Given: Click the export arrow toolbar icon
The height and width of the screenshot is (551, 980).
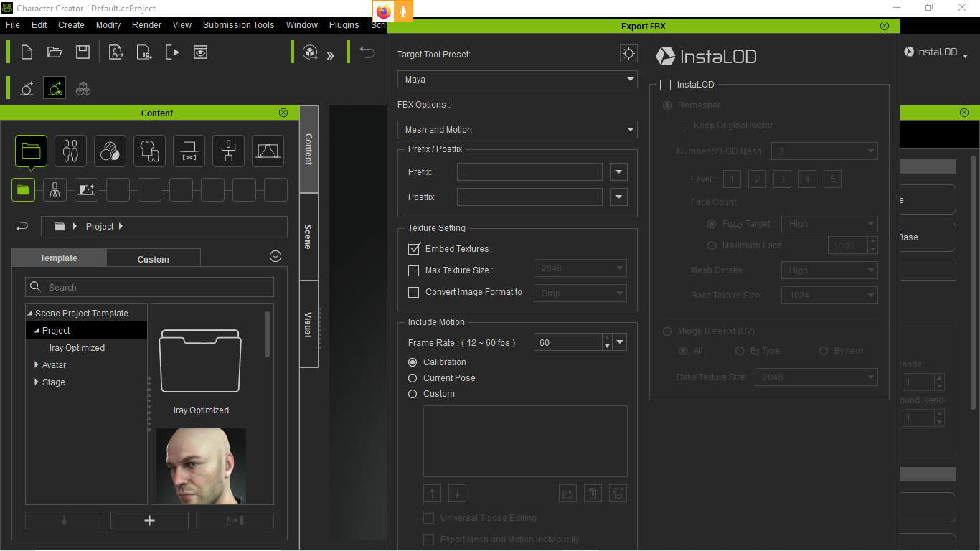Looking at the screenshot, I should [172, 52].
